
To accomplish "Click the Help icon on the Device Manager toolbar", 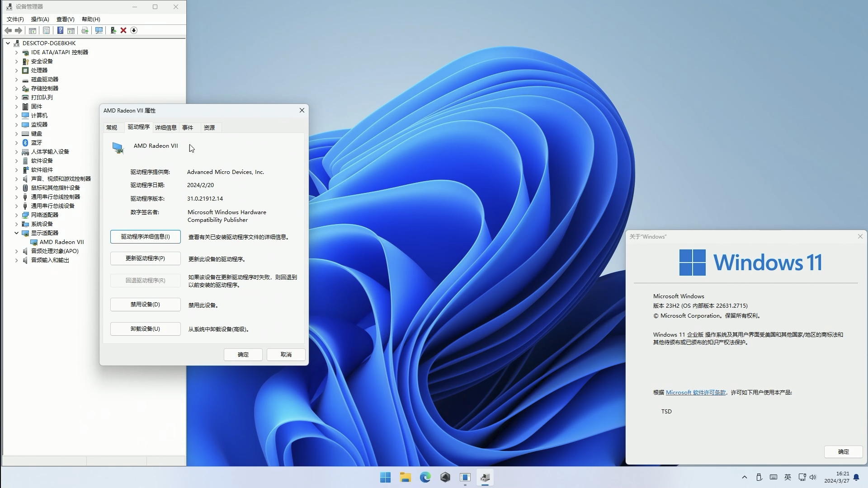I will (60, 30).
